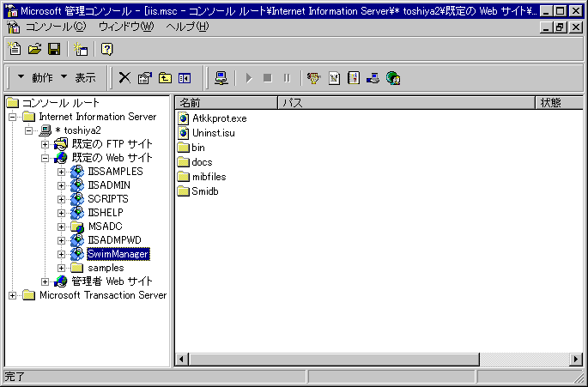Click the IISADMIN package icon
Image resolution: width=588 pixels, height=387 pixels.
77,185
